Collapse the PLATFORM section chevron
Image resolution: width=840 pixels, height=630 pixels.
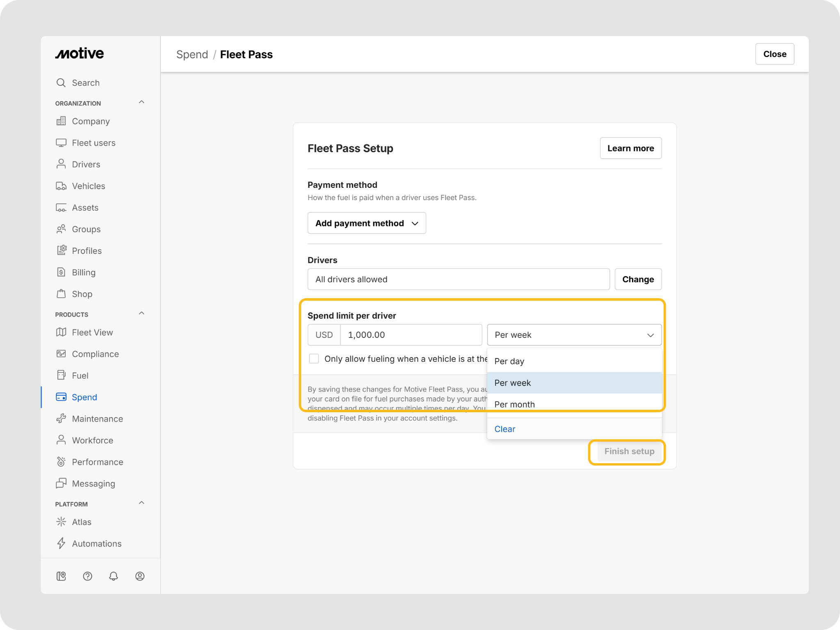click(x=142, y=503)
